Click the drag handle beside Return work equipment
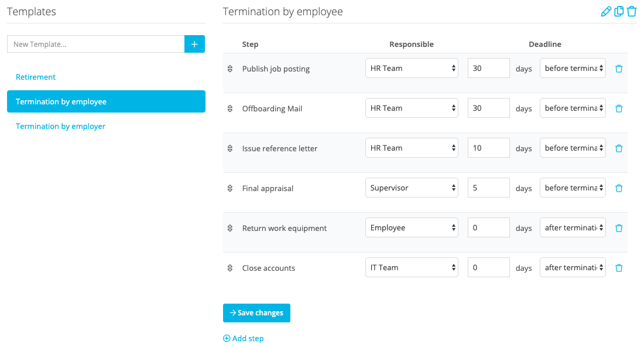 pos(229,227)
